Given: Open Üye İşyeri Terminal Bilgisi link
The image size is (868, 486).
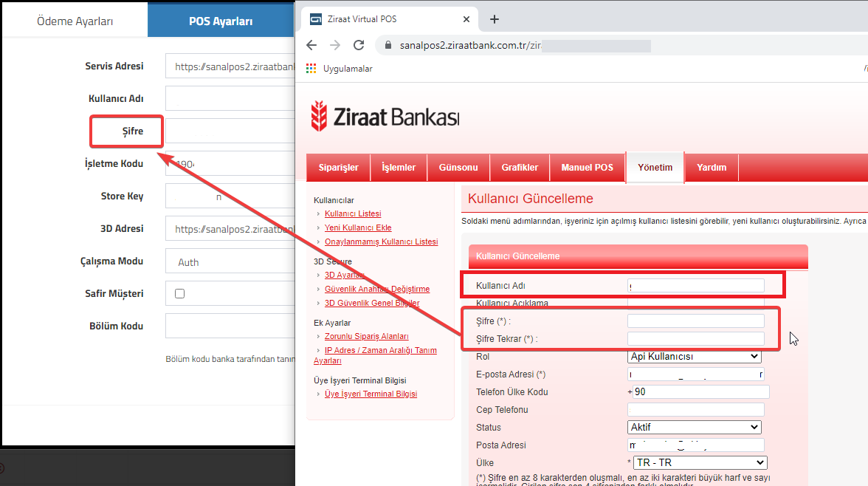Looking at the screenshot, I should tap(371, 394).
